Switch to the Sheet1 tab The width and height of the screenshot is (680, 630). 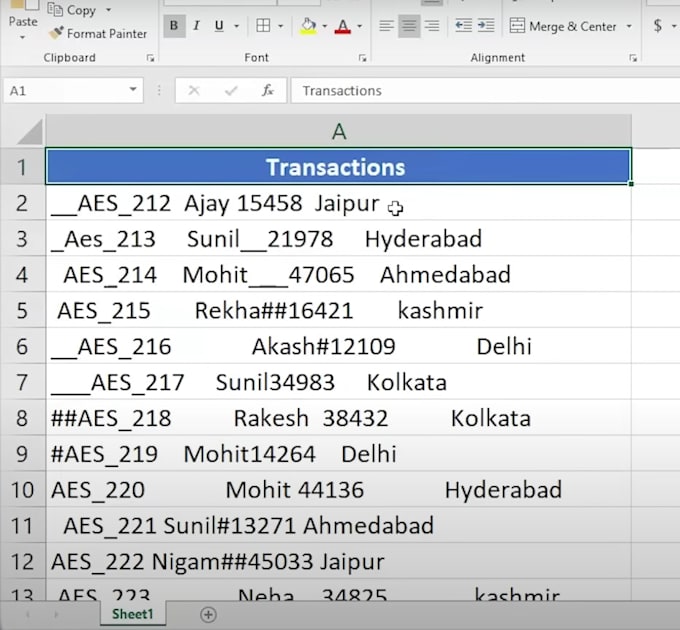pyautogui.click(x=133, y=614)
